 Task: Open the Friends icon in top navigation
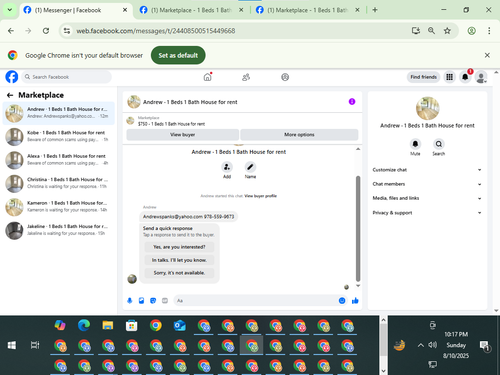[x=246, y=77]
